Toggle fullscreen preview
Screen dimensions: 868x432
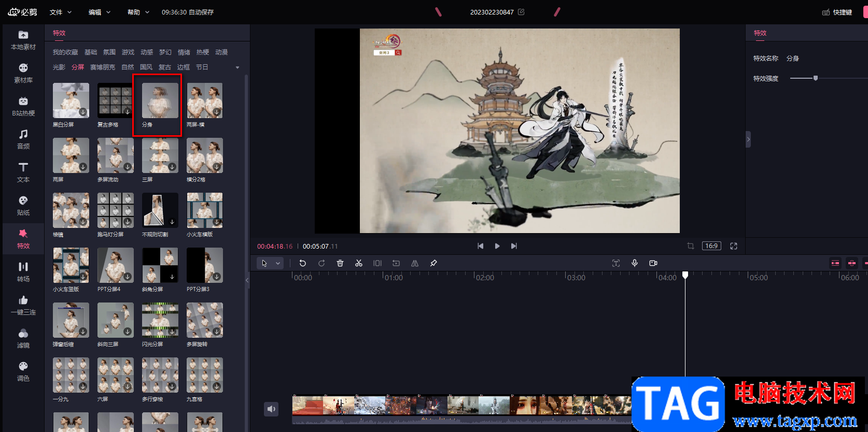click(x=734, y=246)
